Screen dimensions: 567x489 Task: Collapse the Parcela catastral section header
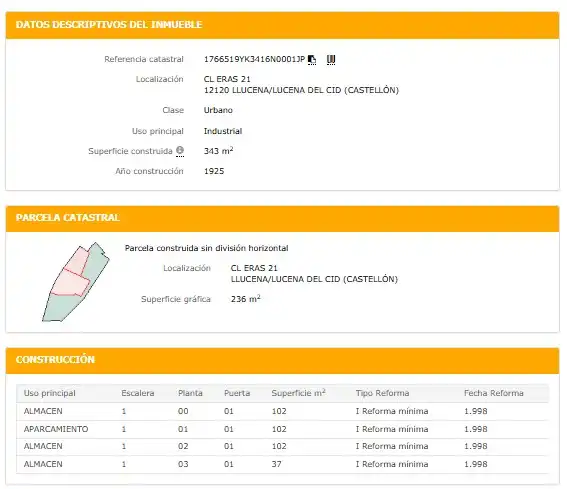(x=282, y=218)
